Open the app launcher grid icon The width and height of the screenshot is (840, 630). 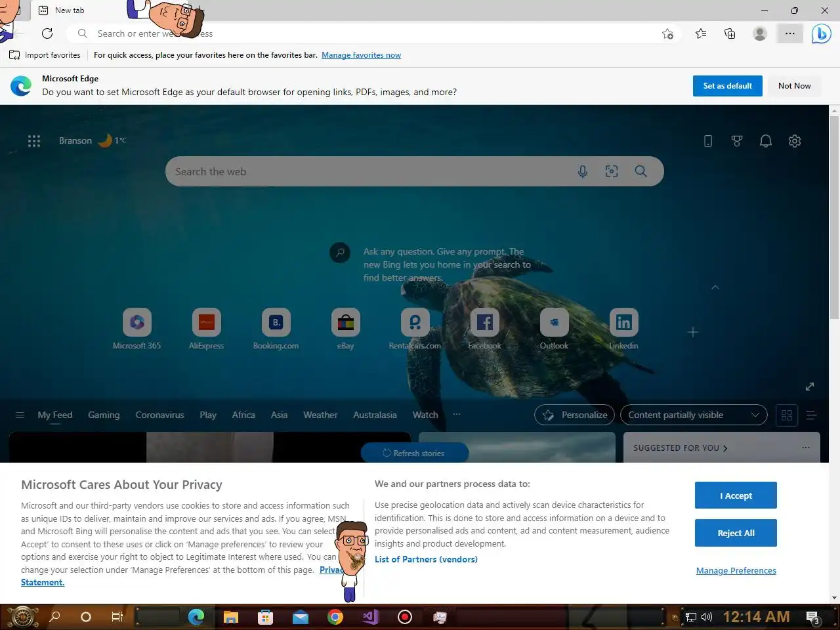coord(34,140)
